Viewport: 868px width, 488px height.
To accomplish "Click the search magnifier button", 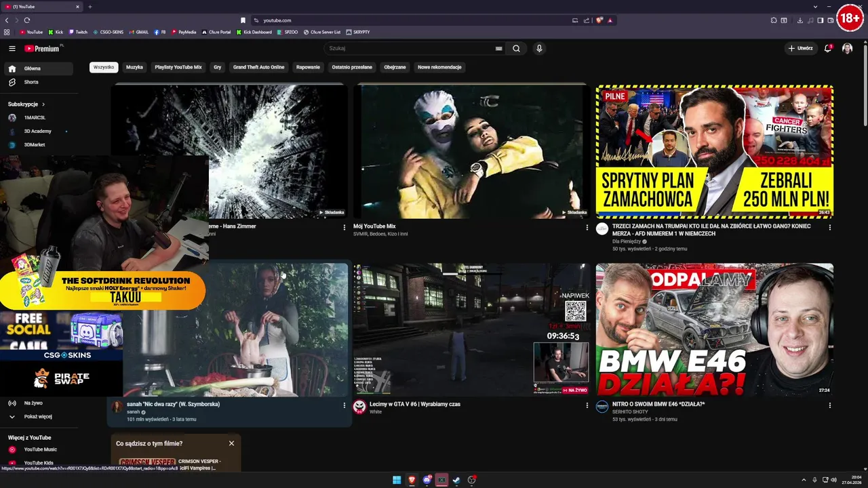I will (x=516, y=49).
